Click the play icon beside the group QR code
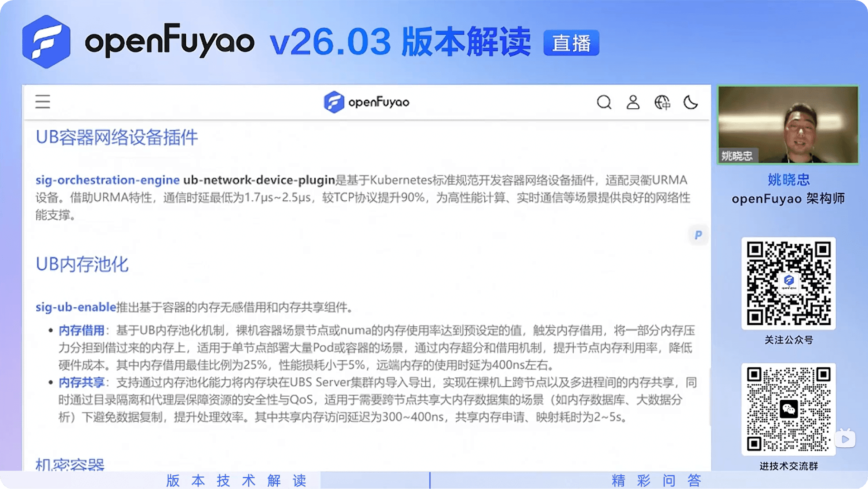The width and height of the screenshot is (868, 489). pos(845,439)
